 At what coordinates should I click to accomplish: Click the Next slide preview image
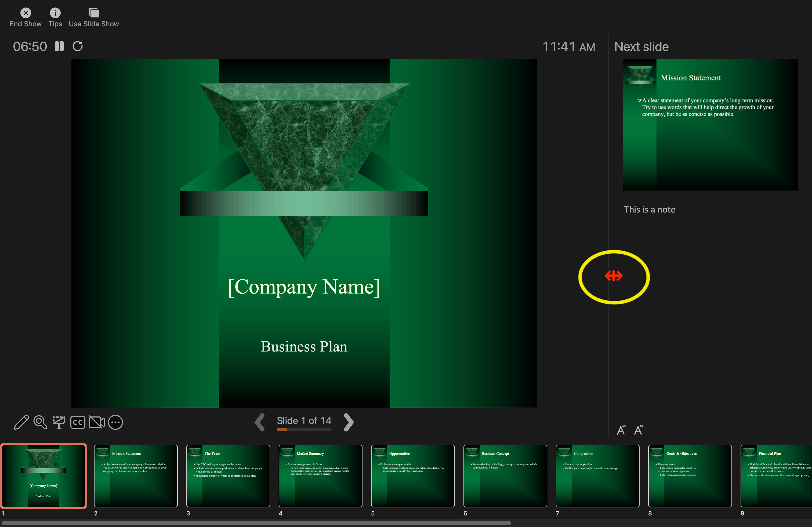click(x=710, y=125)
